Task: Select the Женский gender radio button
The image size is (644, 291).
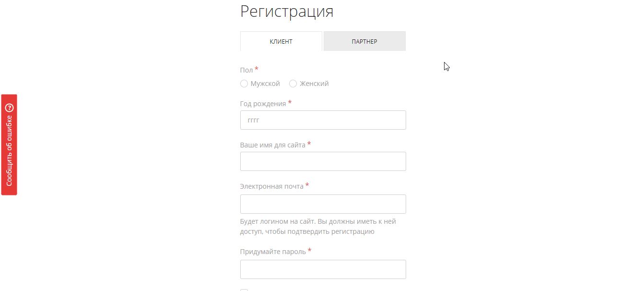Action: (293, 84)
